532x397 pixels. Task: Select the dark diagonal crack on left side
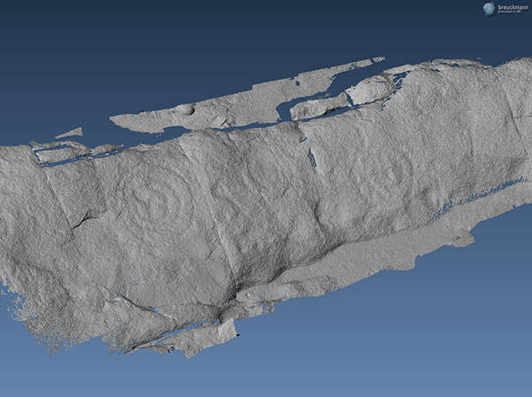[85, 218]
